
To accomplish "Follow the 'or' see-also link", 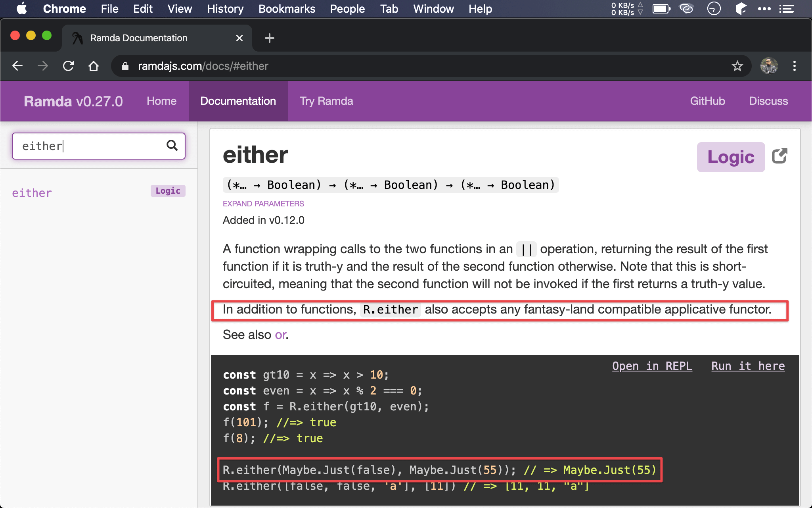I will [x=280, y=335].
